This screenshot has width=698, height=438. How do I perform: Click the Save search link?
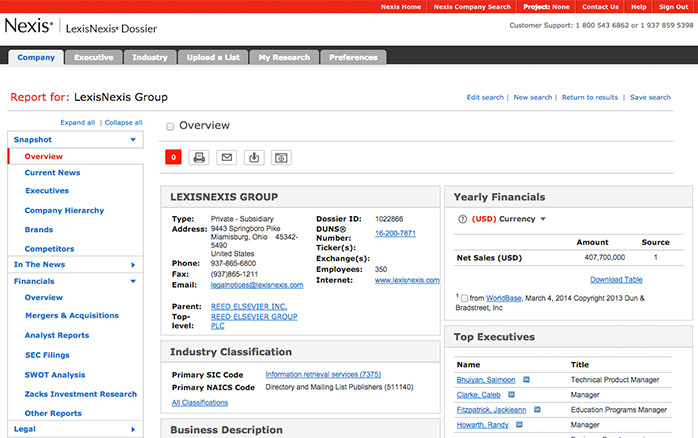(650, 97)
